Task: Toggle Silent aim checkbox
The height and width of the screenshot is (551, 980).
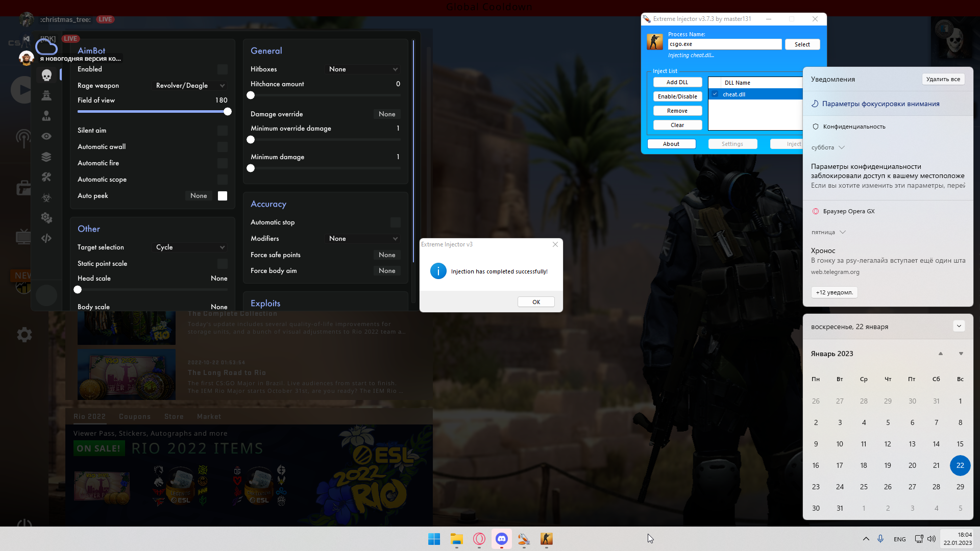Action: [223, 131]
